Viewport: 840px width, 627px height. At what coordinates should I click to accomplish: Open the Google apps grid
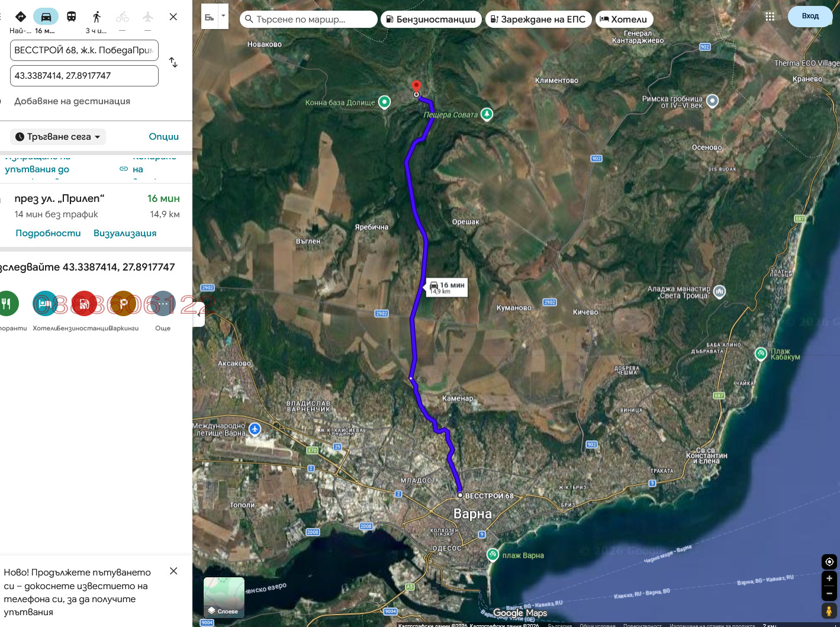pos(770,17)
